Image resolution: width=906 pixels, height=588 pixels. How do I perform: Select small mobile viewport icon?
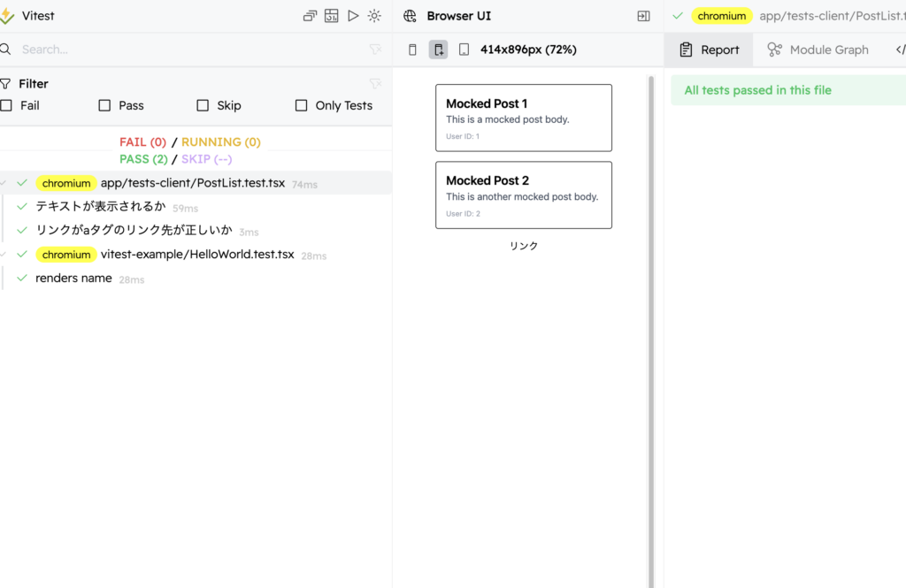tap(412, 50)
